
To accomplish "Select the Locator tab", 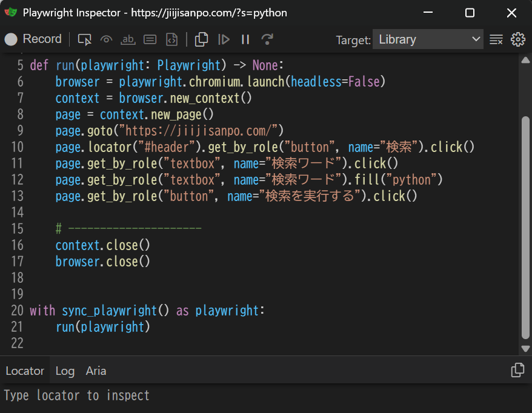I will pos(25,371).
